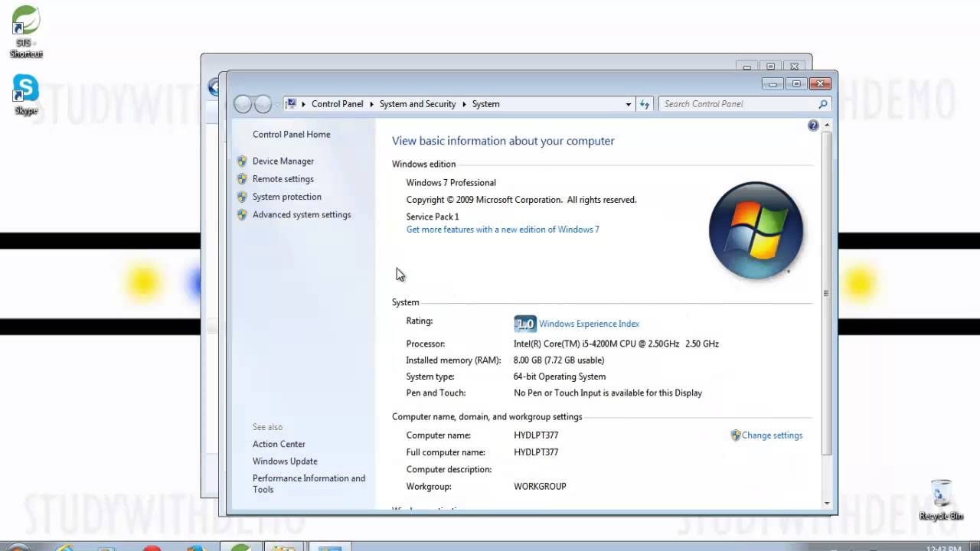Focus the Search Control Panel field
The height and width of the screenshot is (551, 980).
(x=738, y=104)
